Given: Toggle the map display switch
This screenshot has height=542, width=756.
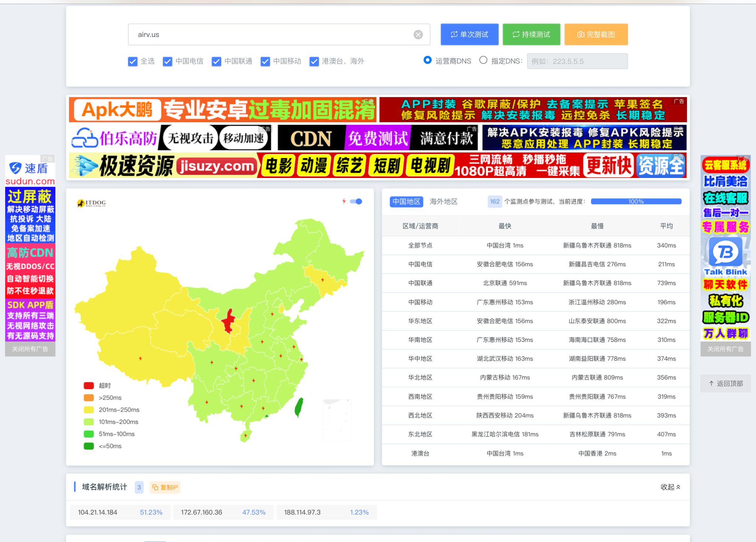Looking at the screenshot, I should 356,201.
